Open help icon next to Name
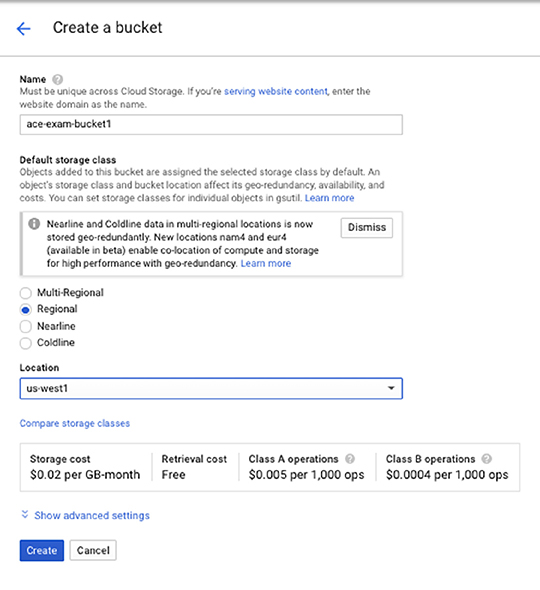This screenshot has height=590, width=540. 58,79
